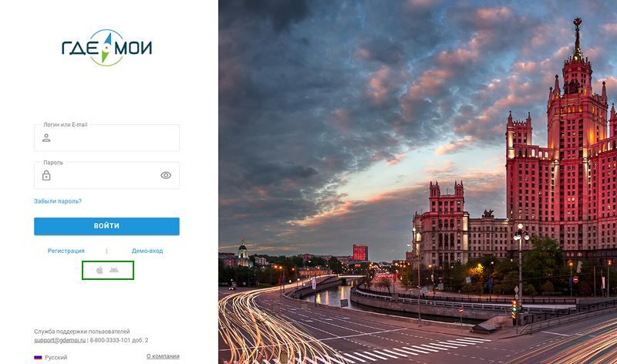Viewport: 617px width, 364px height.
Task: Select the Демо-вход link
Action: pos(147,251)
